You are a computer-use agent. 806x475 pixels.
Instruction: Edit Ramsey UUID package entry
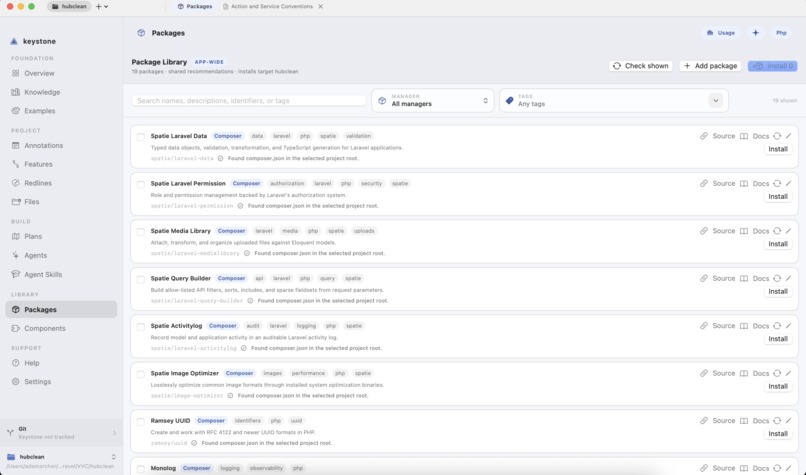tap(789, 421)
